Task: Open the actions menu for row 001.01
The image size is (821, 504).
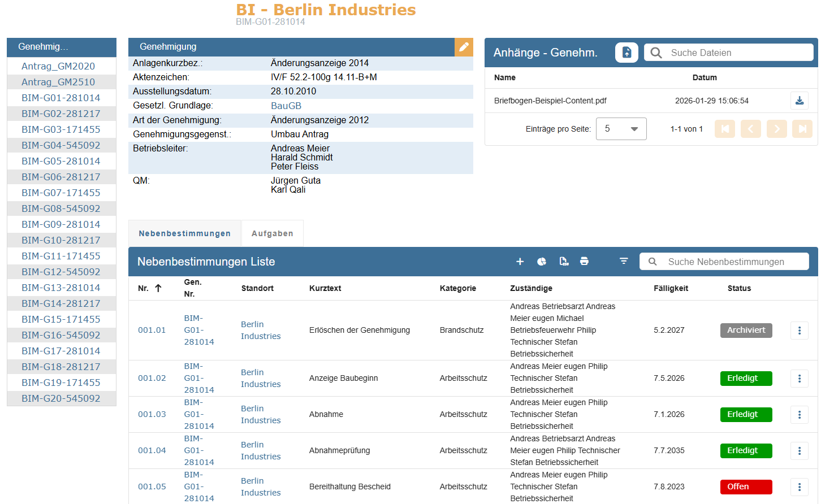Action: coord(799,331)
